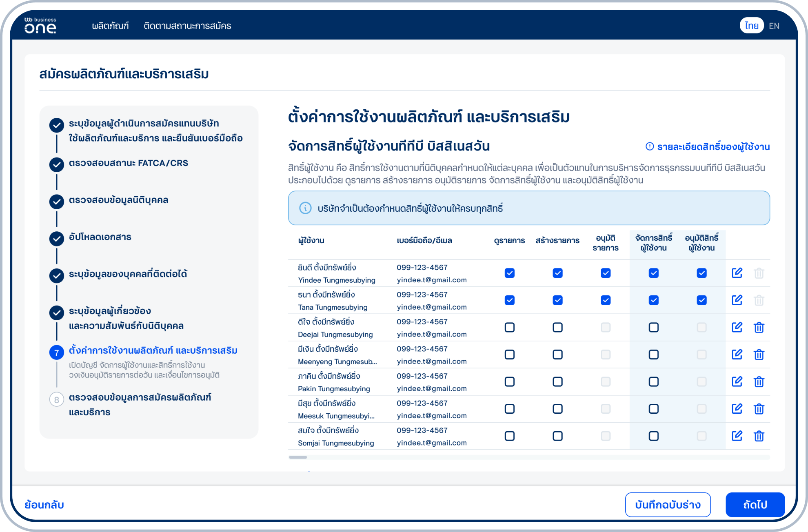Check จัดการสิทธิ์ผู้ใช้งาน for Pakin Tungmesubying

[x=654, y=381]
